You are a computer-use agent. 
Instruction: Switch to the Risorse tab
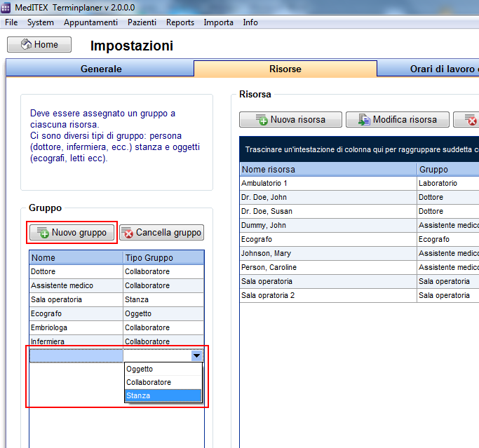(285, 69)
